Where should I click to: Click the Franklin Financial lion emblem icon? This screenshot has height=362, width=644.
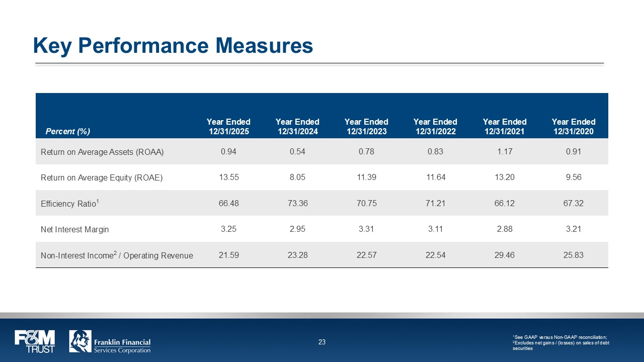click(80, 341)
